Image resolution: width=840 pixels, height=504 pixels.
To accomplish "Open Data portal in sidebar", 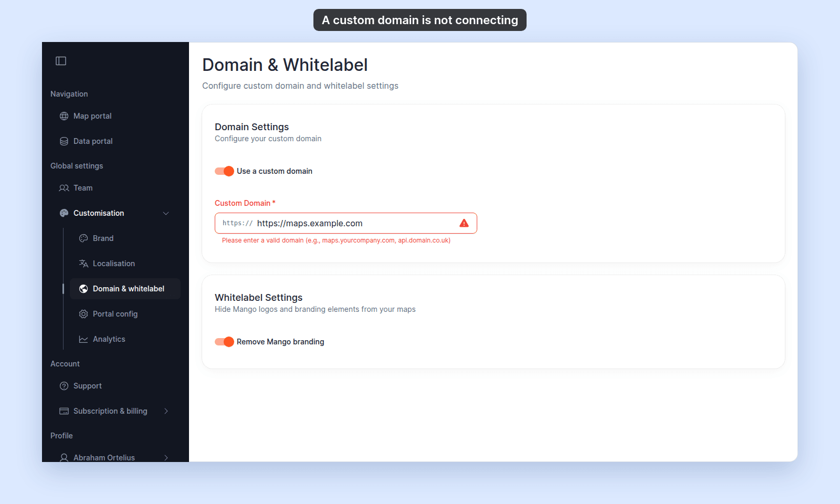I will point(115,141).
